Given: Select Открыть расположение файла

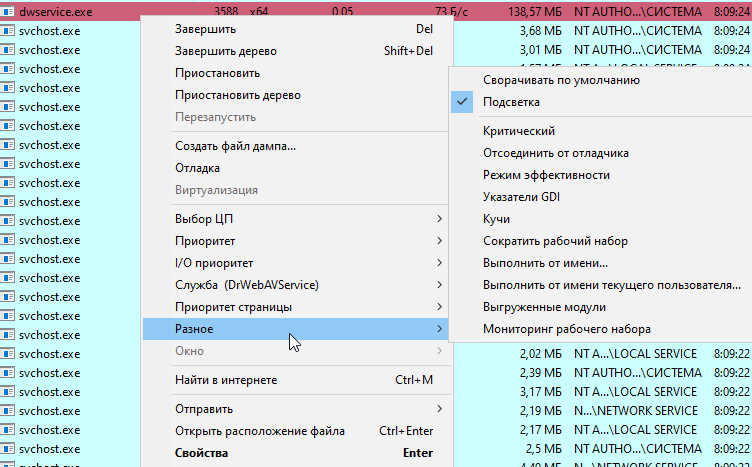Looking at the screenshot, I should point(259,431).
